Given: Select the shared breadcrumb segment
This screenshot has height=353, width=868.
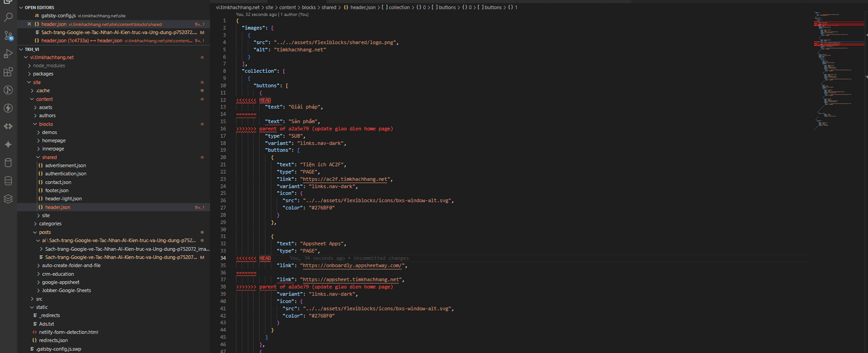Looking at the screenshot, I should pyautogui.click(x=329, y=8).
